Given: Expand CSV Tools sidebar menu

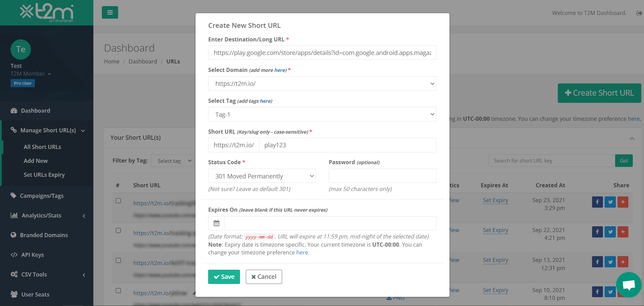Looking at the screenshot, I should 48,274.
